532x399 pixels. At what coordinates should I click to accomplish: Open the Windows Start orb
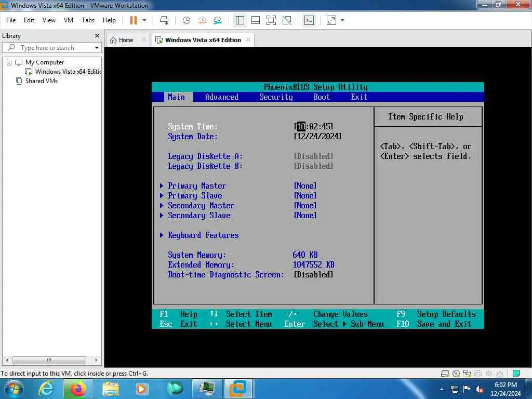point(14,389)
